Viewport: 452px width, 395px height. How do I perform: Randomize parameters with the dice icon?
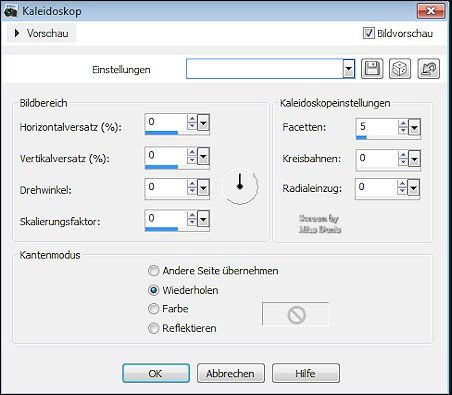tap(400, 69)
